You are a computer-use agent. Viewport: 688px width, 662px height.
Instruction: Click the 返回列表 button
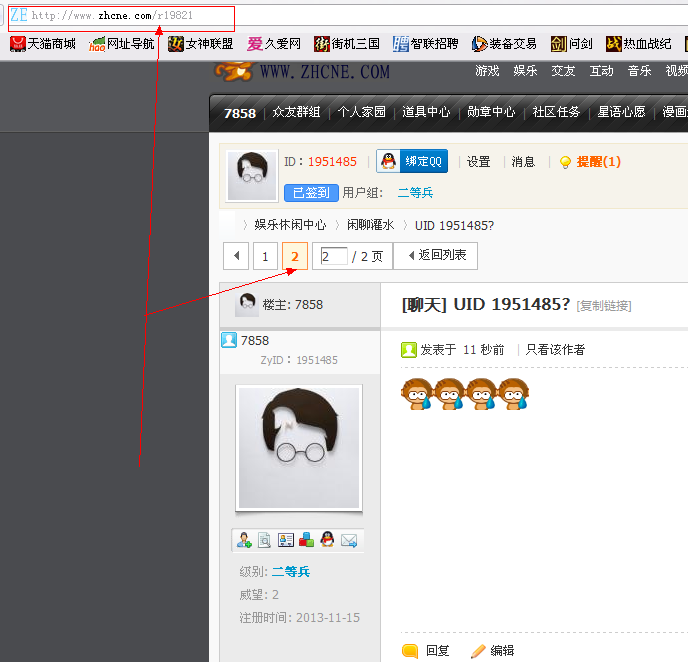point(436,256)
